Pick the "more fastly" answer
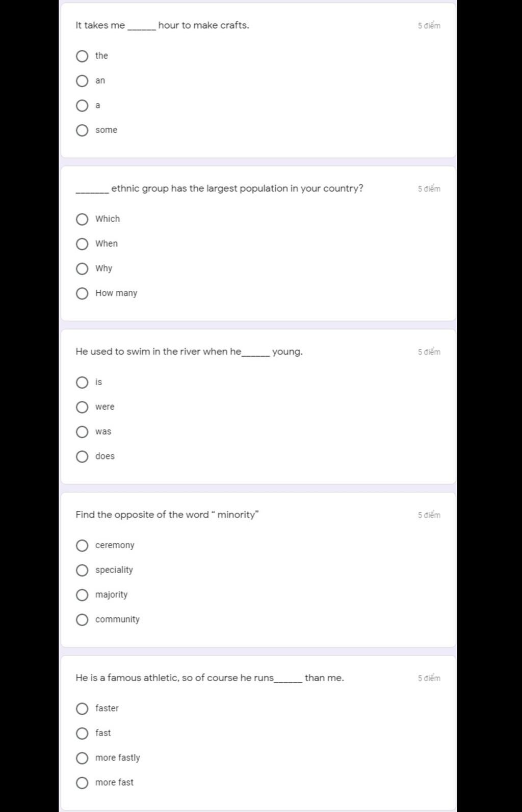Viewport: 522px width, 812px height. click(x=82, y=758)
